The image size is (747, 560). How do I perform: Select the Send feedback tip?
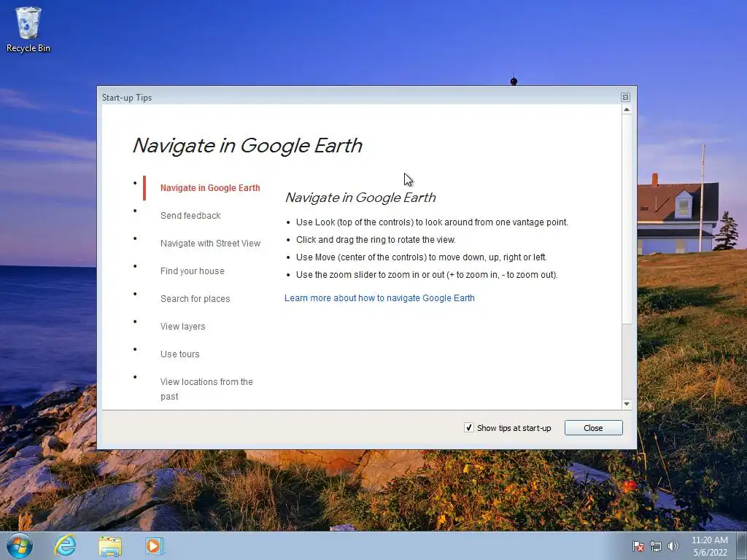pos(190,216)
